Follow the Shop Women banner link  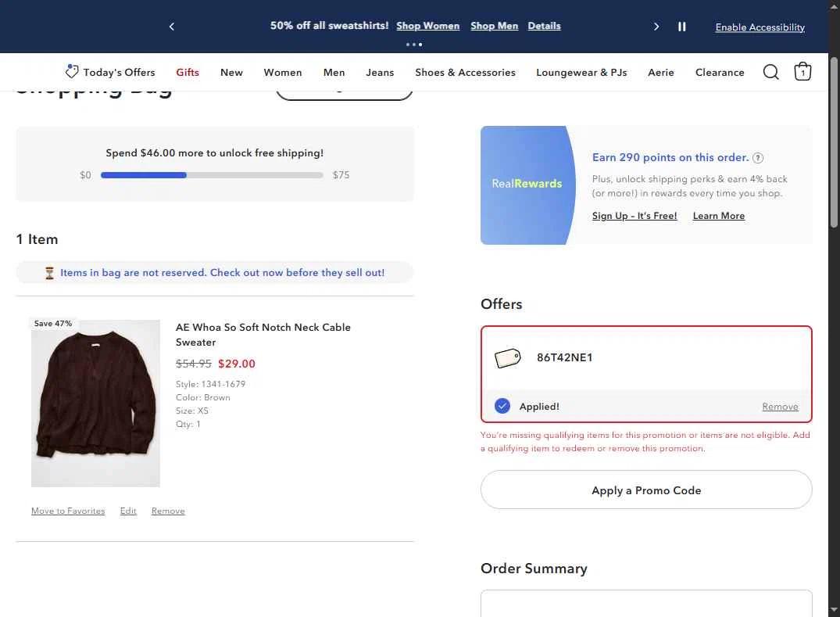click(427, 26)
